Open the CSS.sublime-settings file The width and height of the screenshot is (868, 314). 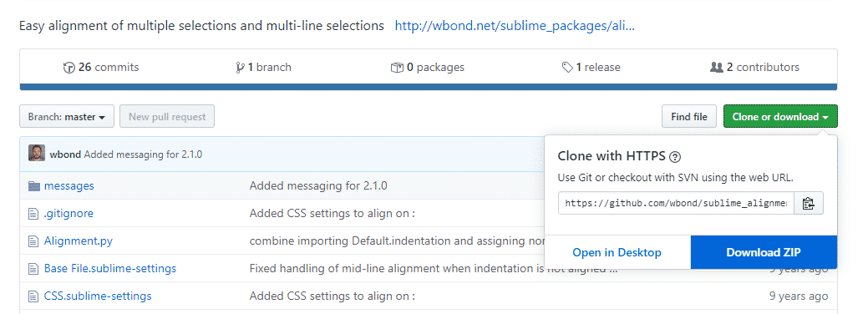tap(98, 296)
